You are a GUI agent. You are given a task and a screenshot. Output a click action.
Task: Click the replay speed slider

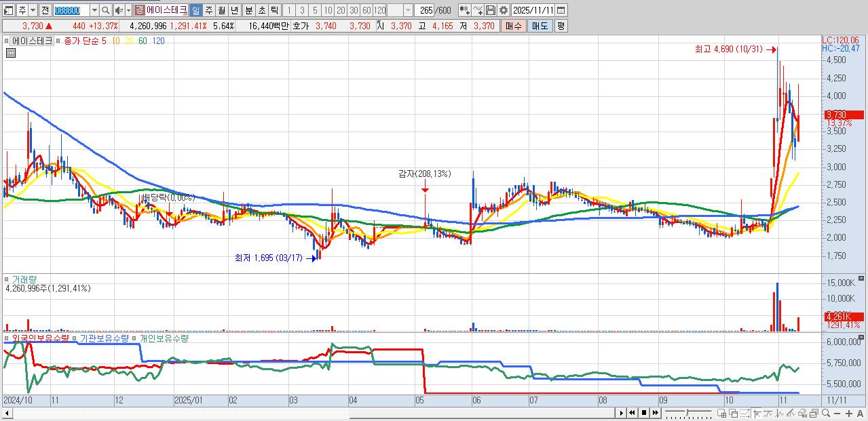(x=688, y=413)
